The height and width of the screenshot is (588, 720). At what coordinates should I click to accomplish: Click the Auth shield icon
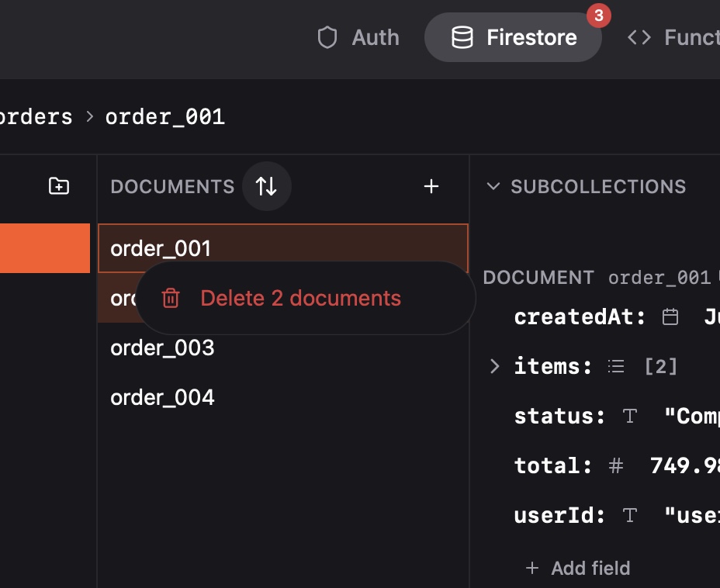(x=327, y=38)
